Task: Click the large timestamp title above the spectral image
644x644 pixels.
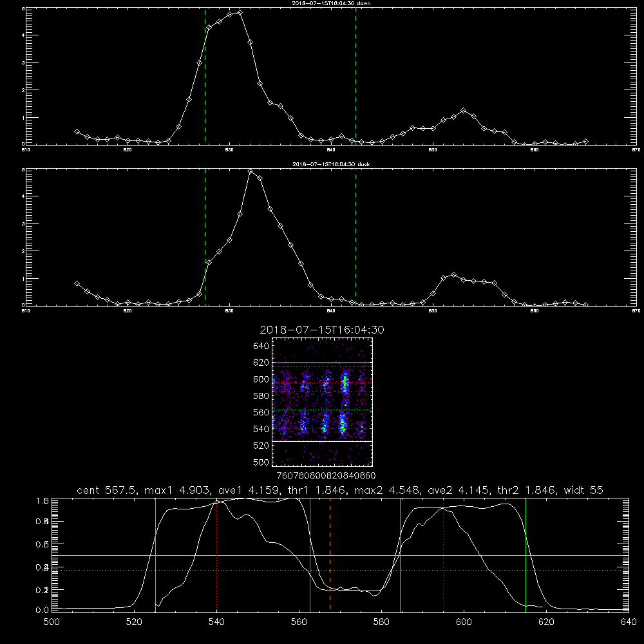Action: click(x=322, y=330)
